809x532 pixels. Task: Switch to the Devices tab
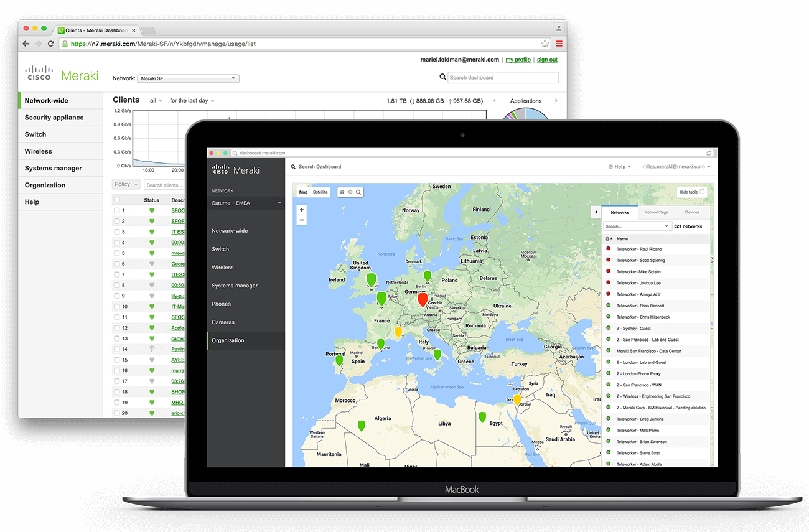pyautogui.click(x=692, y=212)
